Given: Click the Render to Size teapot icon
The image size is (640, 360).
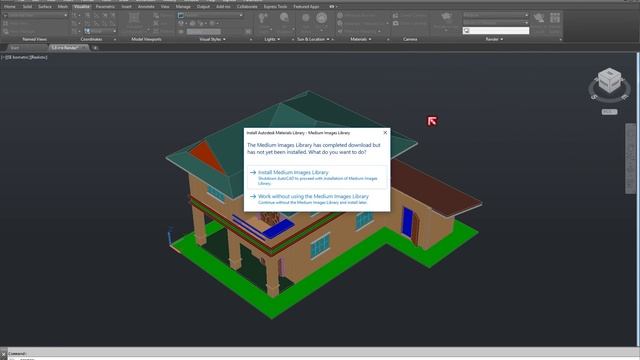Looking at the screenshot, I should point(446,17).
